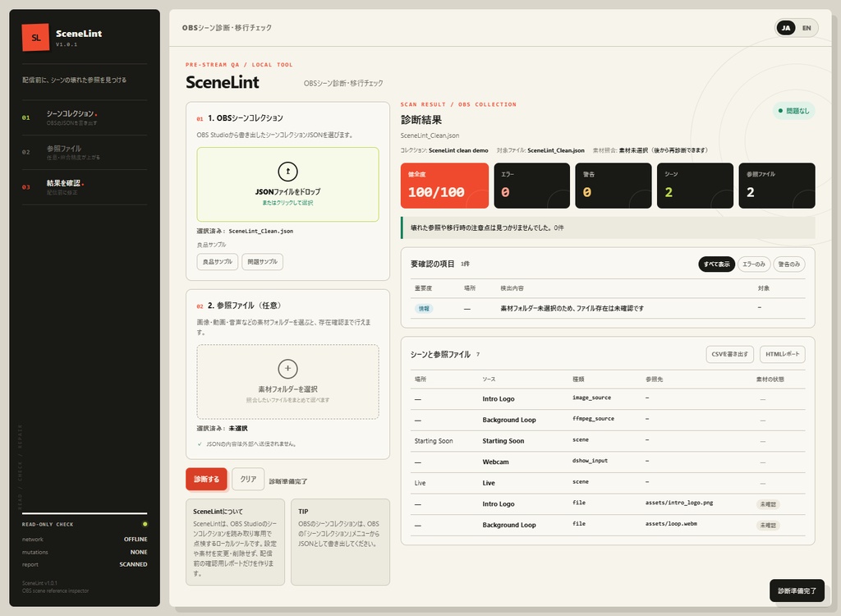Click the シーン 2 stat card
The width and height of the screenshot is (841, 616).
tap(695, 186)
